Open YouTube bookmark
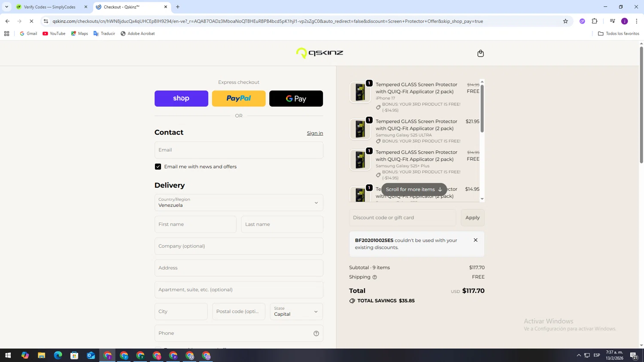 tap(54, 33)
